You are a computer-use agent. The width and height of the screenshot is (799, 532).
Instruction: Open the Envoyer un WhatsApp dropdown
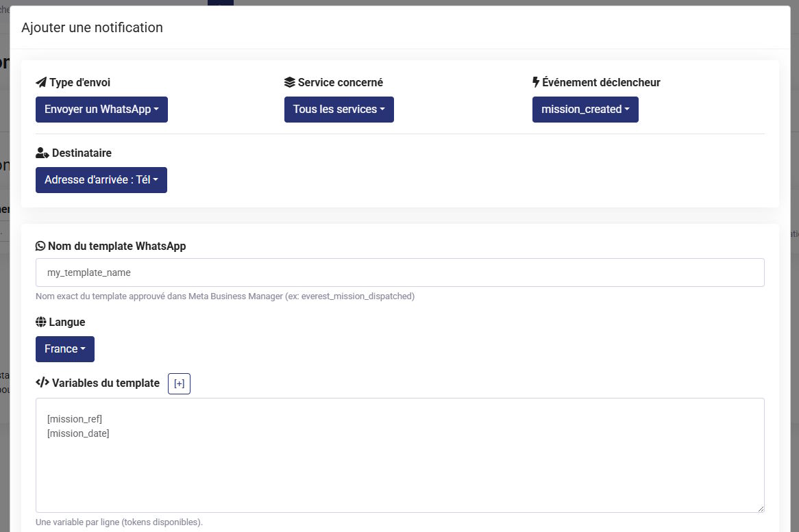point(101,110)
